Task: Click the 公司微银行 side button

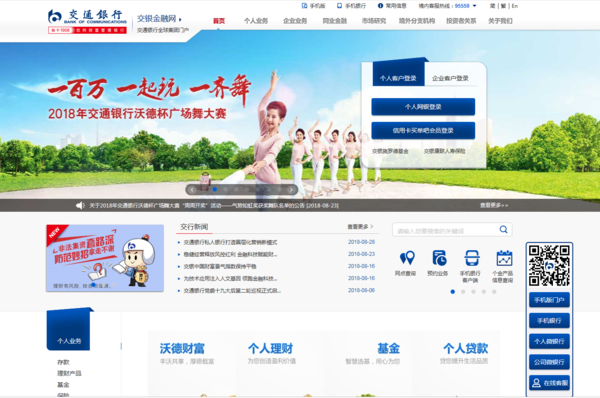Action: (549, 362)
